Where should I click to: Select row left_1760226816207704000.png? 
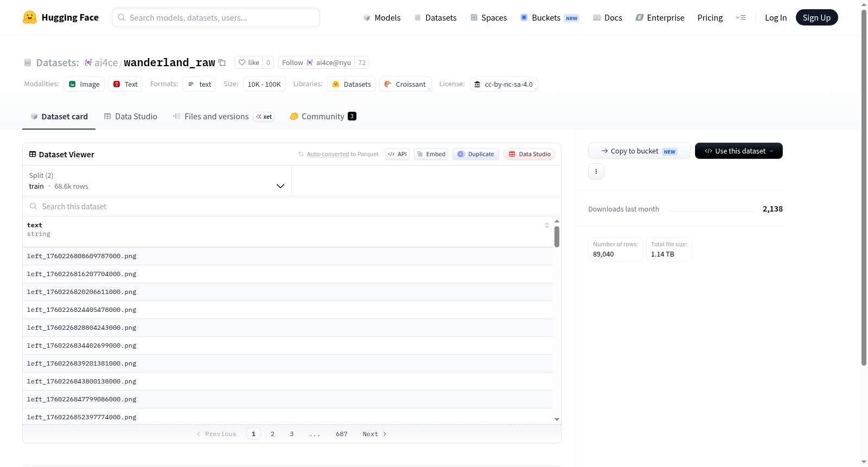point(288,274)
